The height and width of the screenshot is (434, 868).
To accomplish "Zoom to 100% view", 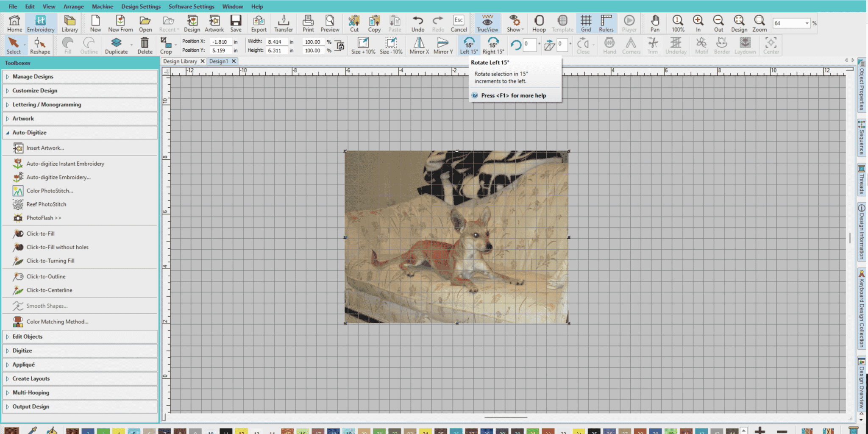I will coord(678,23).
